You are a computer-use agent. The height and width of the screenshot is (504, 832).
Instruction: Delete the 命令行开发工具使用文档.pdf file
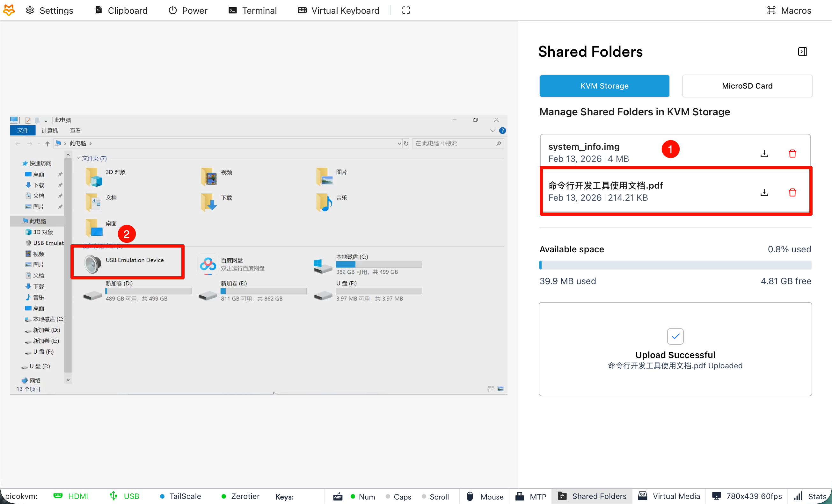(792, 193)
